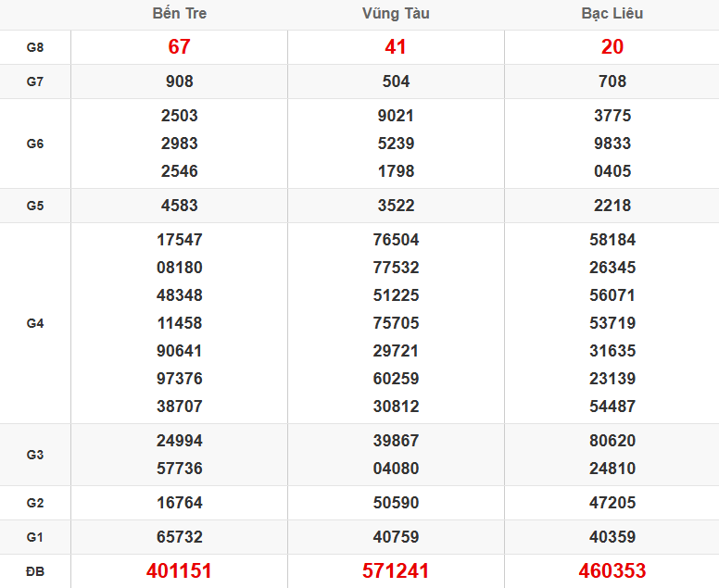Select G5 result 4583 in Bến Tre
Screen dimensions: 719x588
point(179,206)
